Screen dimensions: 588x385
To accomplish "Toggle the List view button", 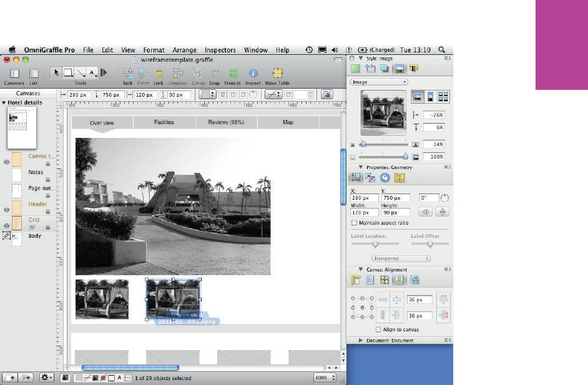I will pyautogui.click(x=33, y=73).
